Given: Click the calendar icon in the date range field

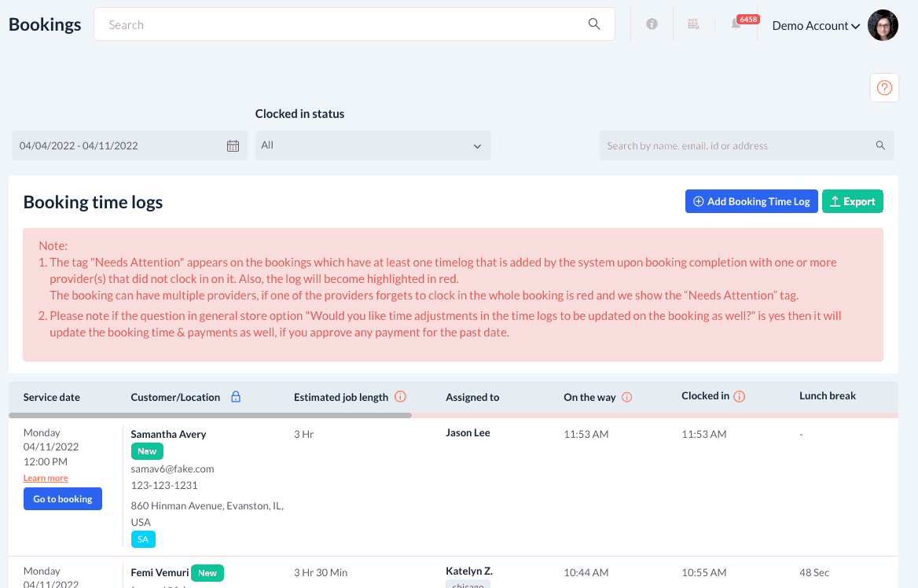Looking at the screenshot, I should point(233,146).
